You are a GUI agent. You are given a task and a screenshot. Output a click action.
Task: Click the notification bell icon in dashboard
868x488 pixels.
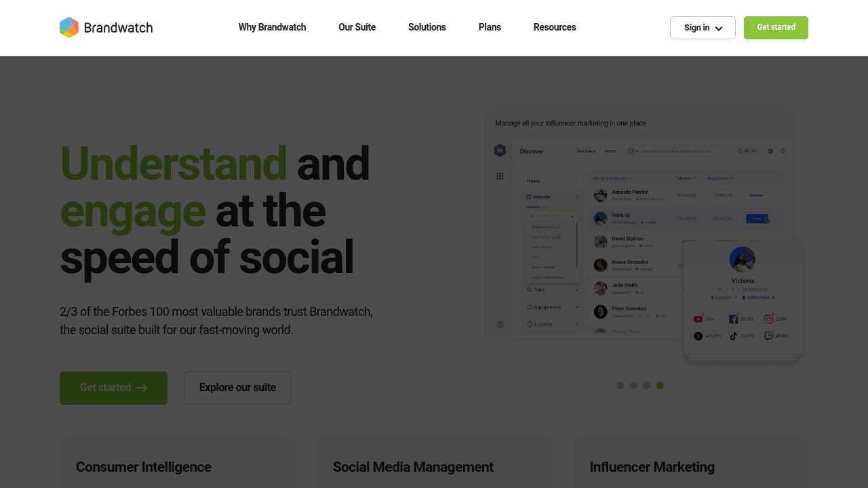[783, 151]
